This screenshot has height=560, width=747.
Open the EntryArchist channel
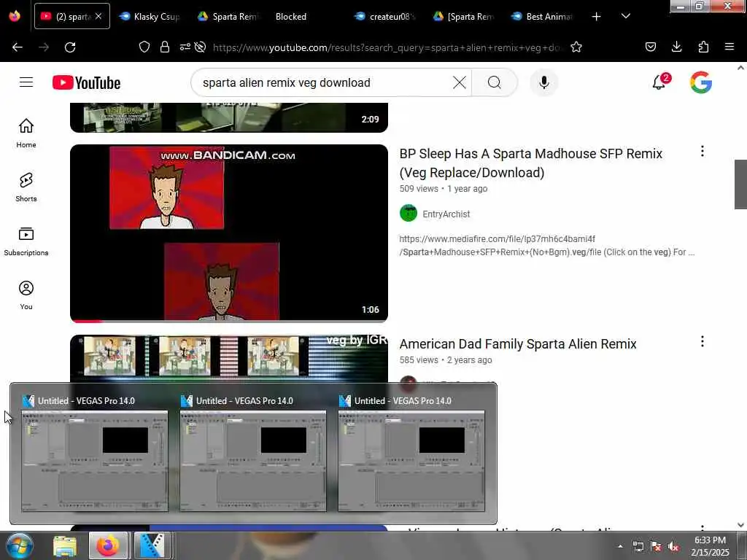(446, 214)
